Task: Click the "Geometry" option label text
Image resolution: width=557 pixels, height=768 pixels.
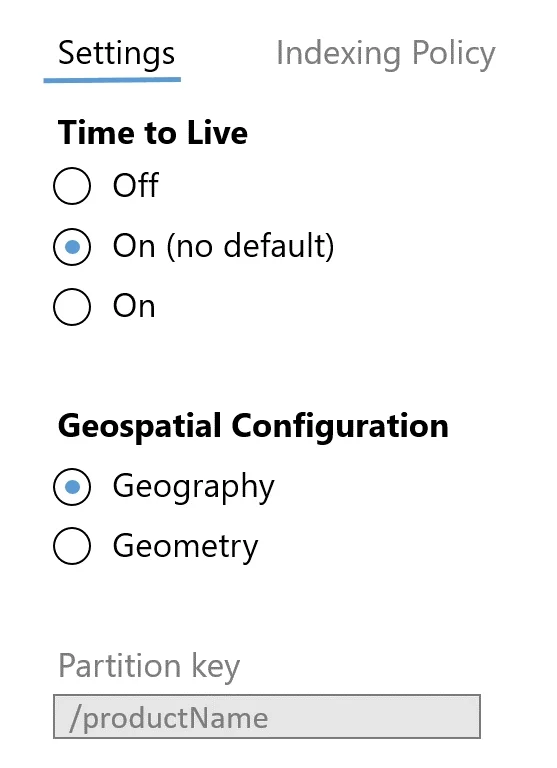Action: point(185,546)
